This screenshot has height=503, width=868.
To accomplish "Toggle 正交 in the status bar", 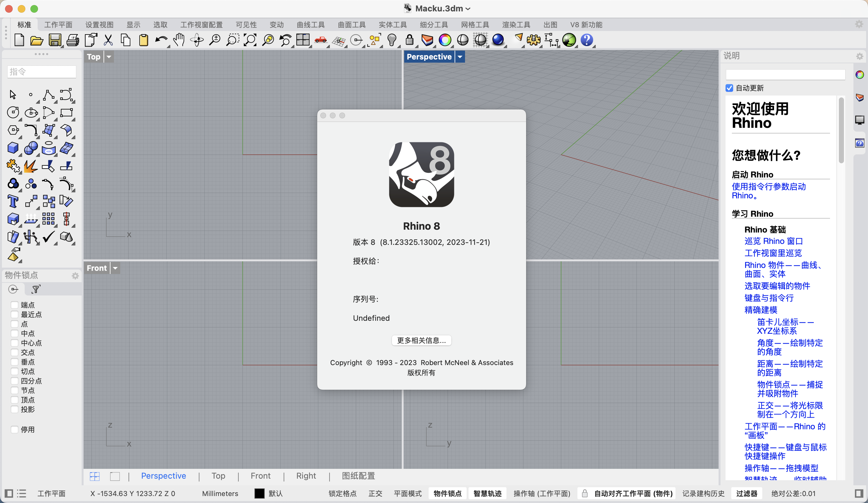I will (375, 494).
